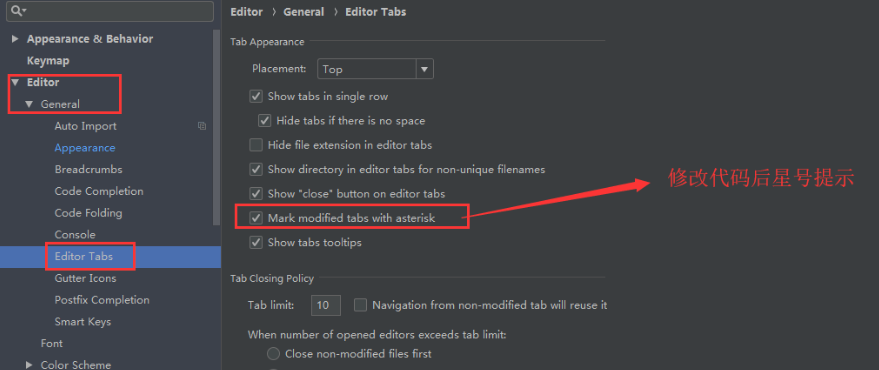Click the Tab limit input field
Image resolution: width=879 pixels, height=370 pixels.
click(326, 306)
